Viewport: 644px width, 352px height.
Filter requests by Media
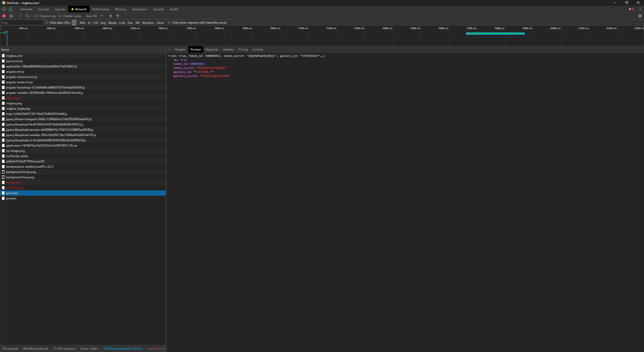coord(112,23)
